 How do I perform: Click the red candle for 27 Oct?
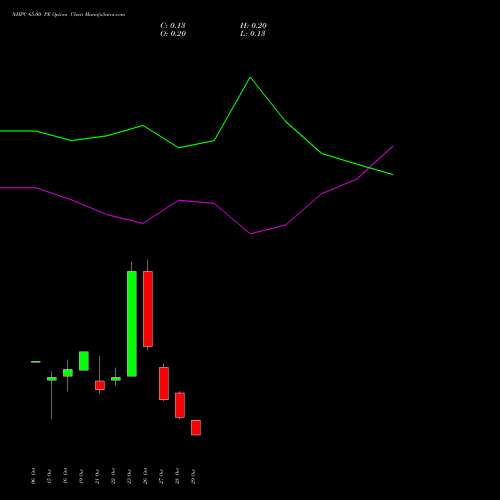164,383
